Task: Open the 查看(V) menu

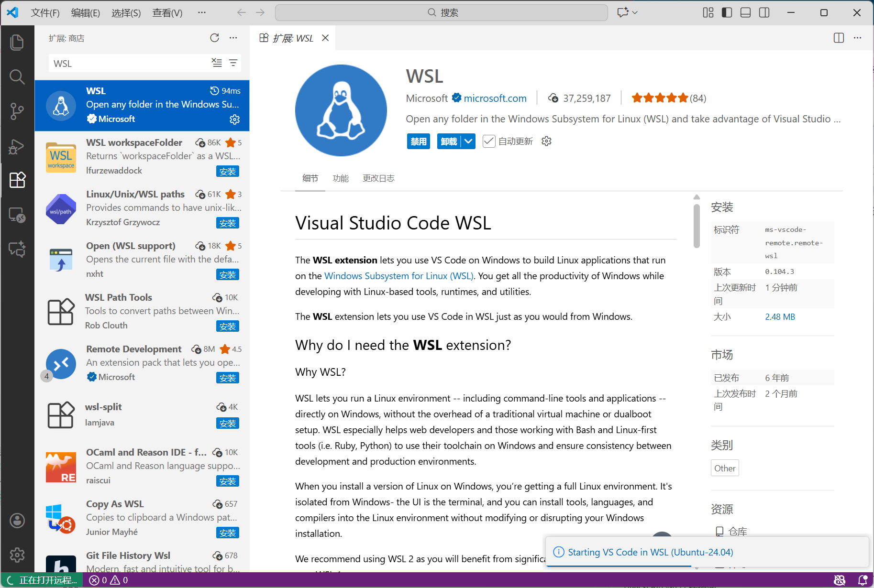Action: coord(167,13)
